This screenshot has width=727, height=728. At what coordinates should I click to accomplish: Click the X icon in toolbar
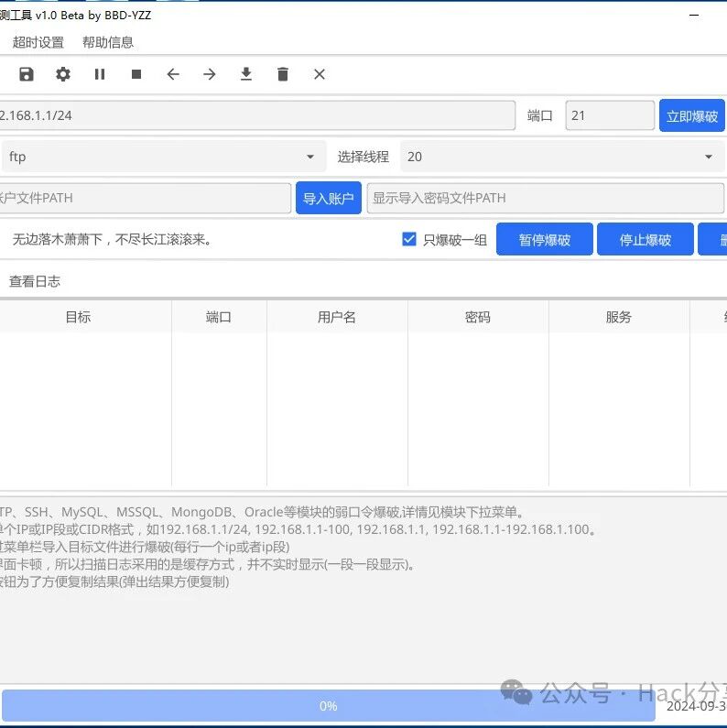[320, 74]
